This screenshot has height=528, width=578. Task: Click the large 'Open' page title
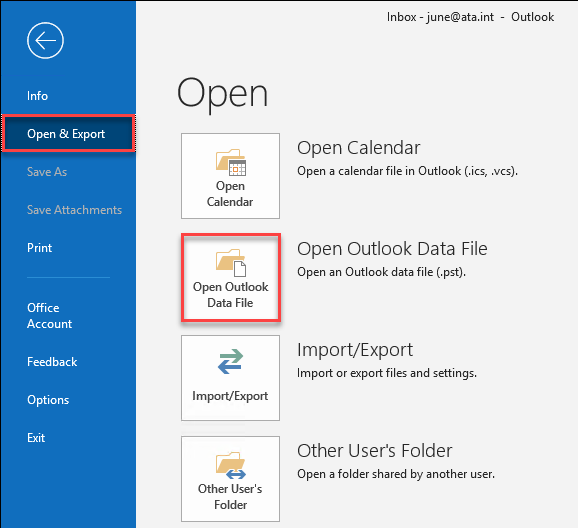click(x=222, y=94)
